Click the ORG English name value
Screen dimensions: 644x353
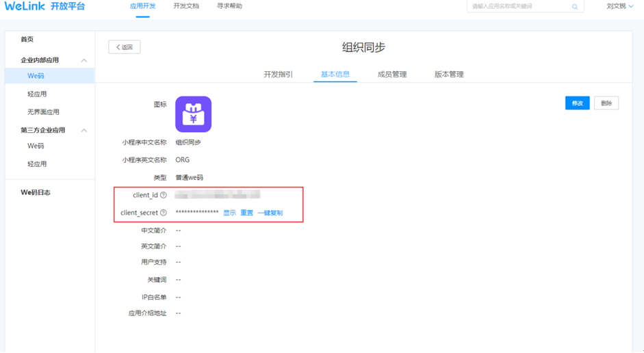[182, 160]
